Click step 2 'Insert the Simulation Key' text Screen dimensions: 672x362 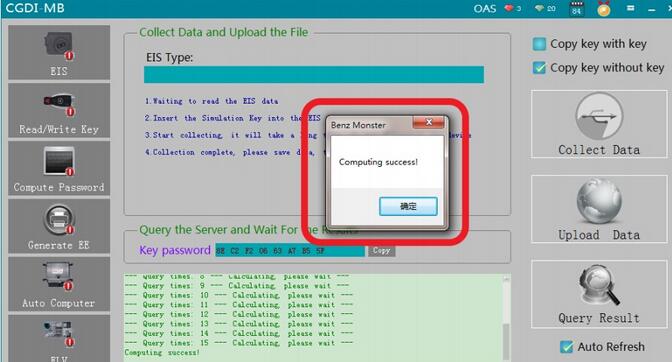click(232, 118)
